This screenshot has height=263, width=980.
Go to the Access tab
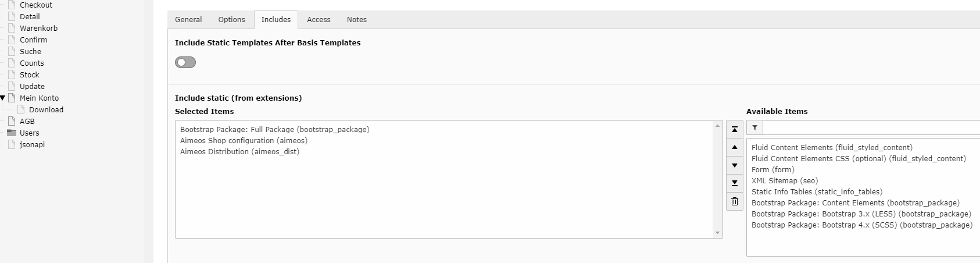coord(319,19)
